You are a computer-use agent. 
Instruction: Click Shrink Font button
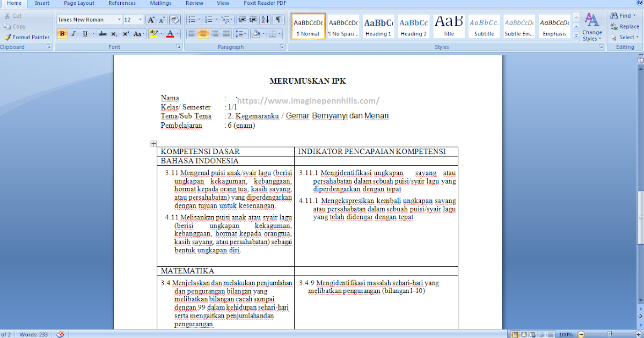tap(162, 20)
